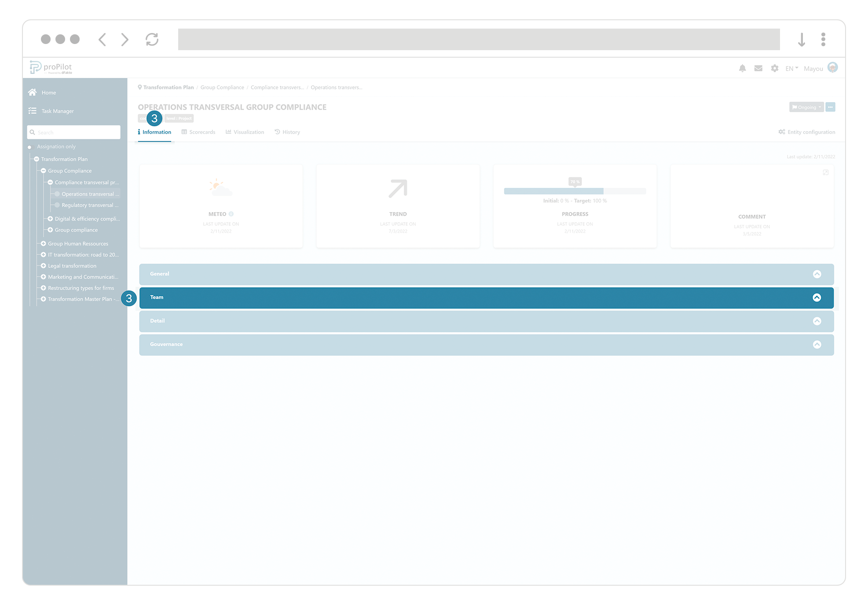The image size is (868, 609).
Task: Collapse the Team section
Action: point(818,297)
